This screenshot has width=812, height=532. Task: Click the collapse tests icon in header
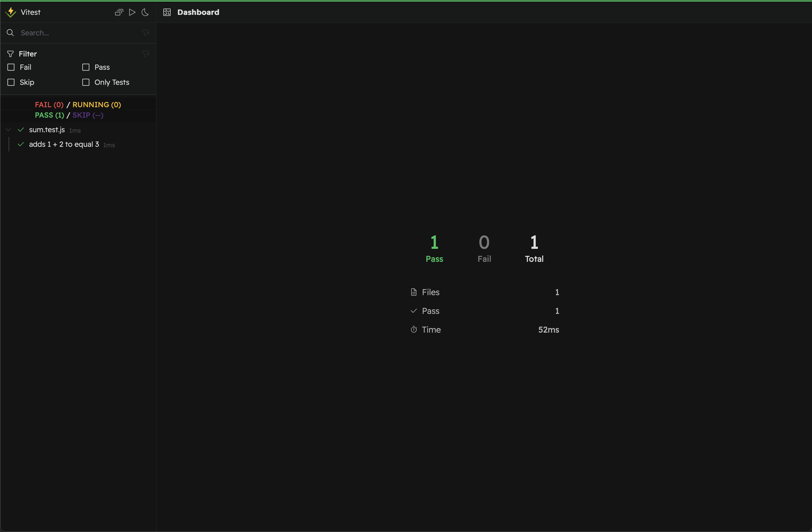click(119, 12)
